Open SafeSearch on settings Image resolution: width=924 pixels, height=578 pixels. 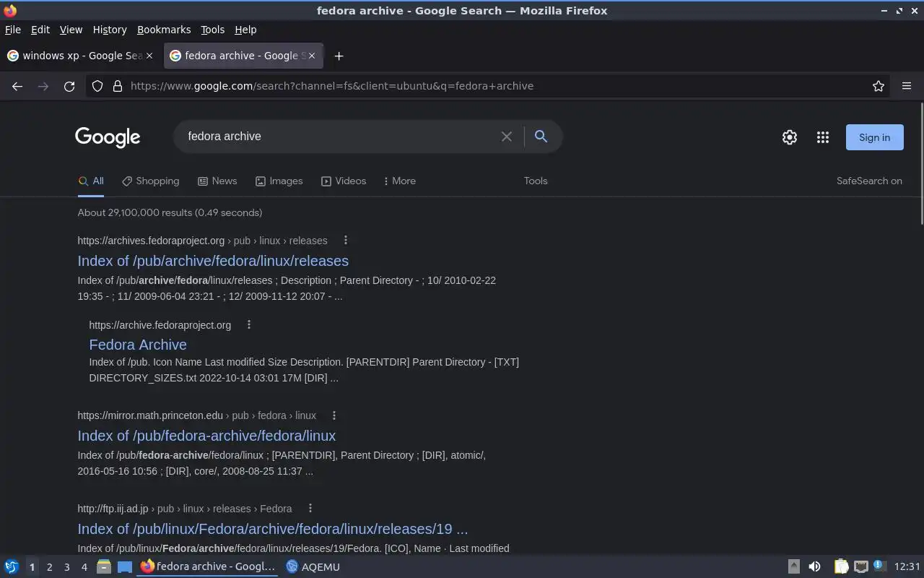(869, 181)
